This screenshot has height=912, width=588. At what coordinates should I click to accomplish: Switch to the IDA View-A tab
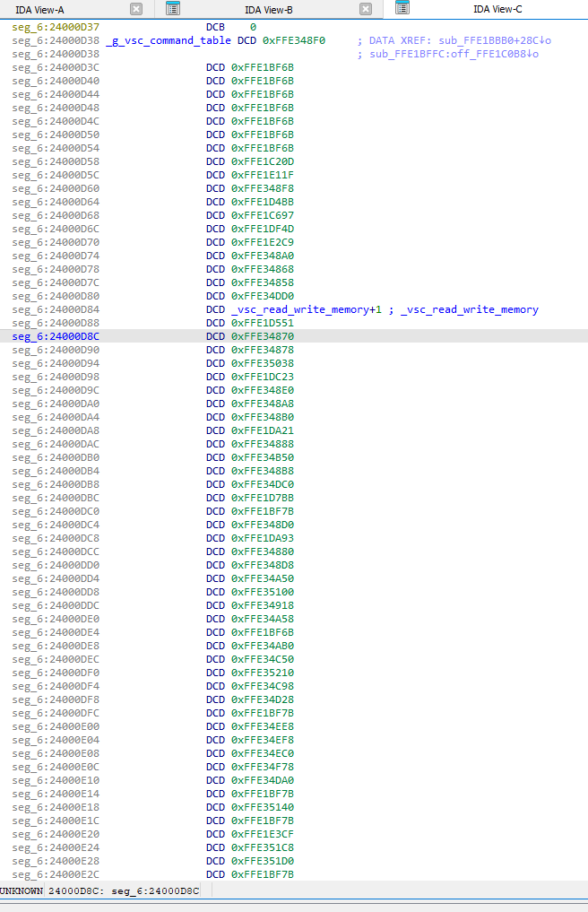tap(39, 9)
